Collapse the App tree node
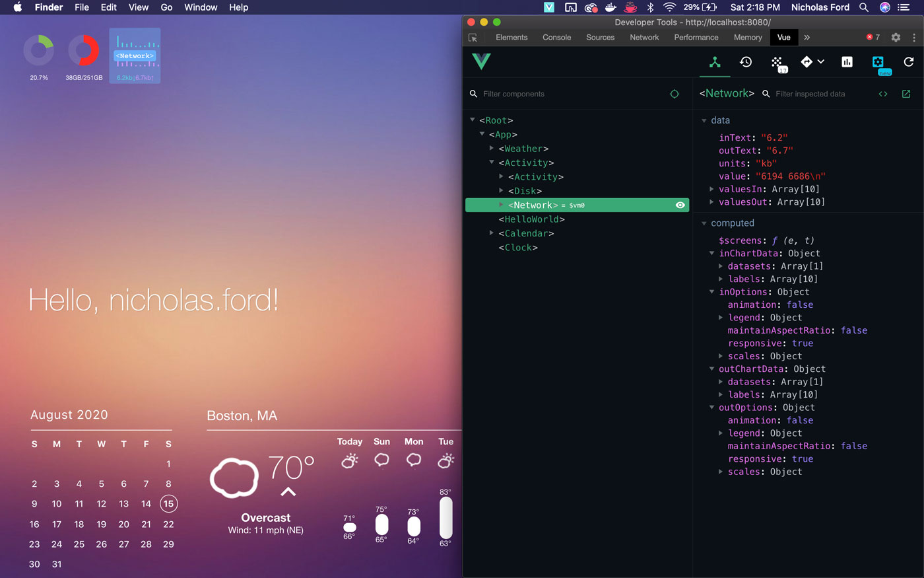The image size is (924, 578). 482,134
